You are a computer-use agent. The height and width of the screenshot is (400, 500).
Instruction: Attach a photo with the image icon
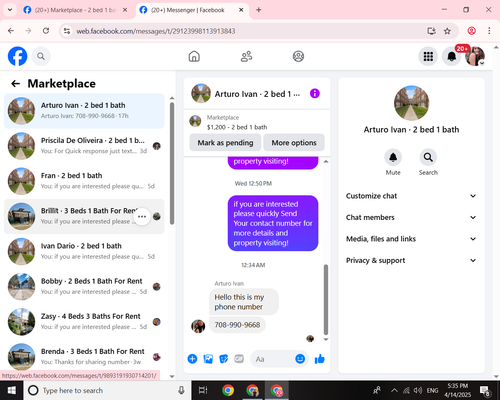click(x=208, y=359)
